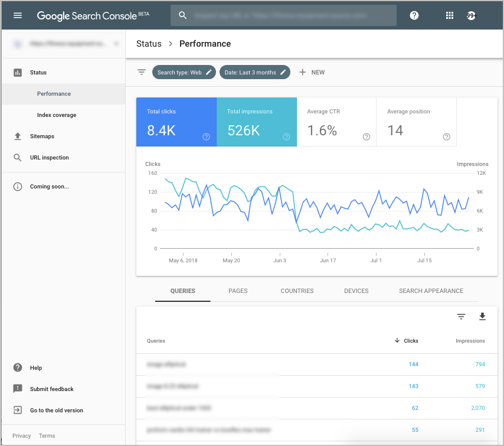Click the 579 impressions value

tap(480, 386)
